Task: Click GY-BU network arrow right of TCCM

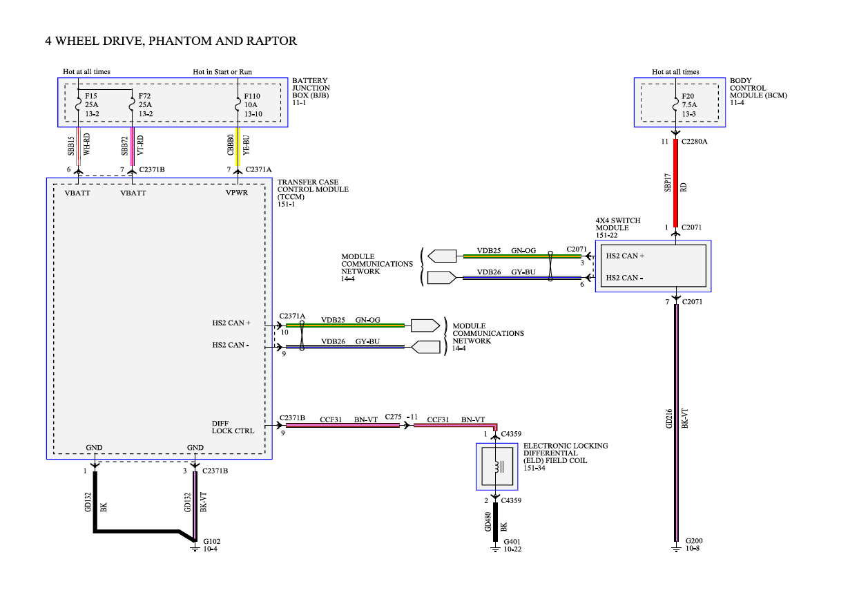Action: click(x=425, y=347)
